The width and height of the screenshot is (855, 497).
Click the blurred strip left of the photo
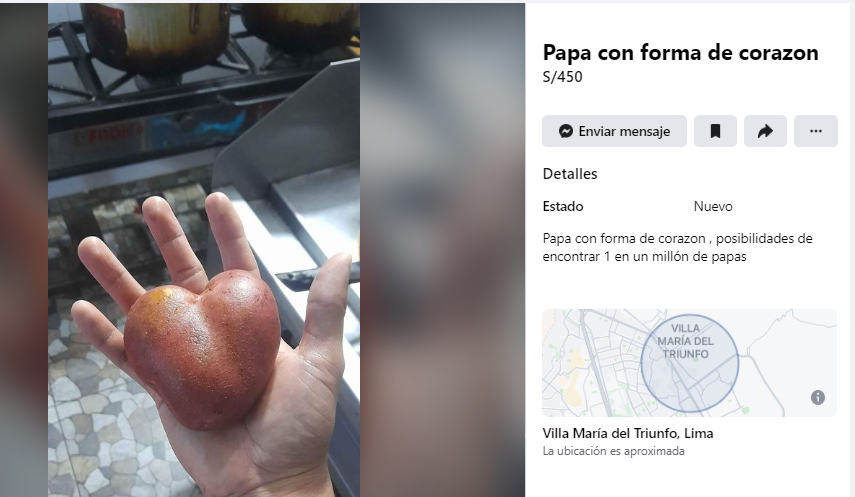pyautogui.click(x=24, y=250)
